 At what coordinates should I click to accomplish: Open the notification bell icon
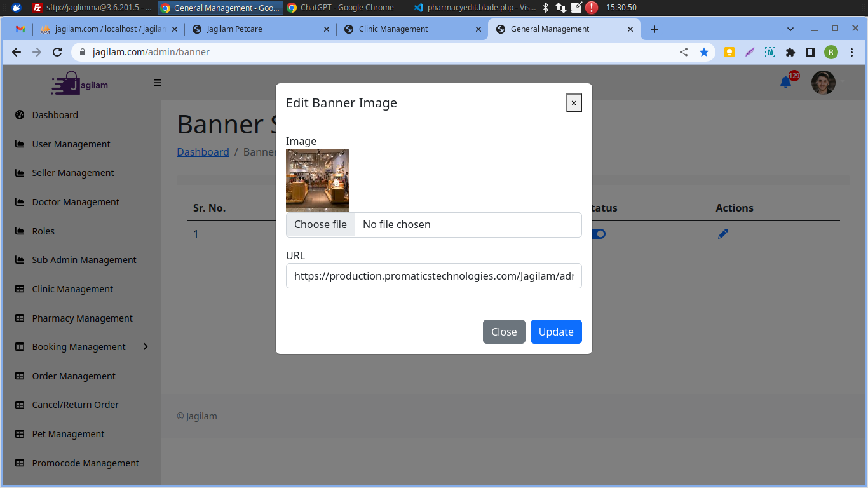pos(786,82)
